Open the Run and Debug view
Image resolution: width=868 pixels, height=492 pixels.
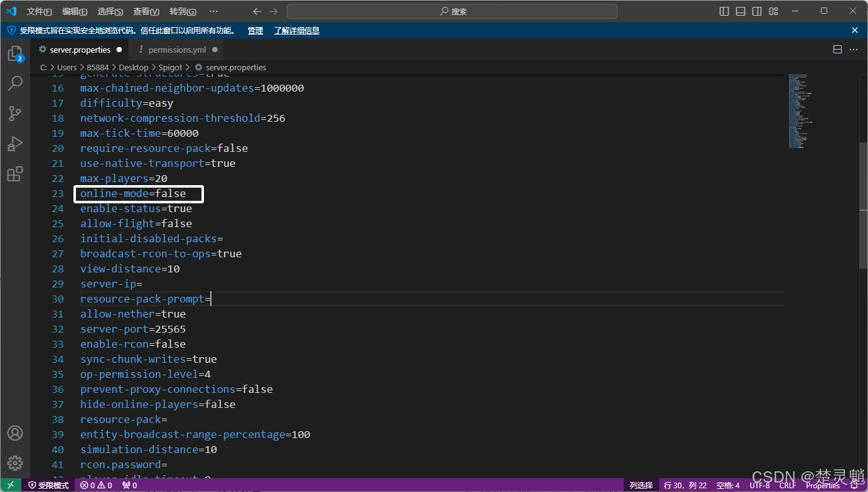[15, 144]
